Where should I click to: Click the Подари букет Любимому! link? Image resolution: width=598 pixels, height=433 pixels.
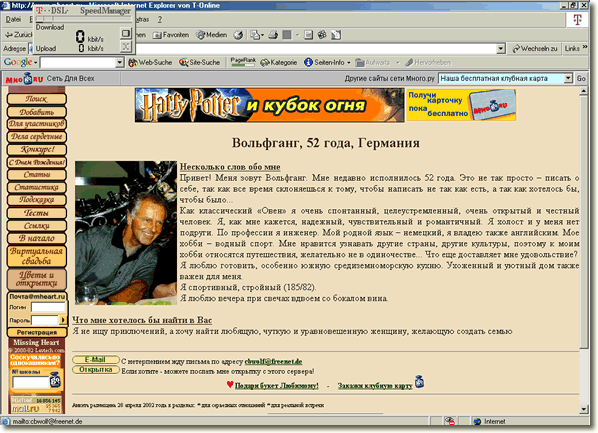[276, 386]
